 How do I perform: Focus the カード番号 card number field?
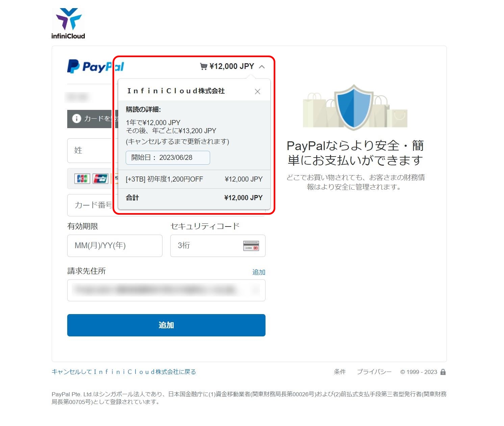91,205
